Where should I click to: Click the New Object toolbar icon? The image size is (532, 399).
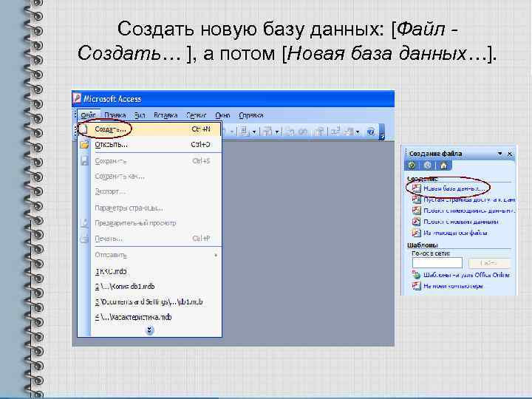pyautogui.click(x=349, y=132)
